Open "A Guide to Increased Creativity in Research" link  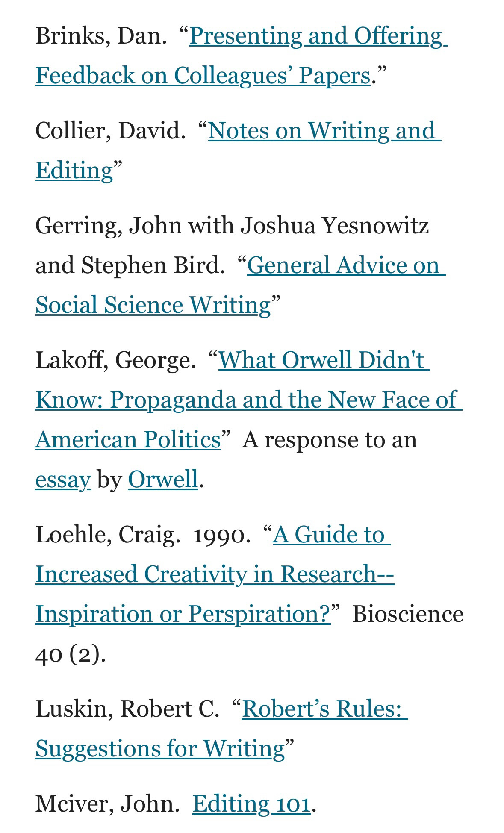click(332, 534)
